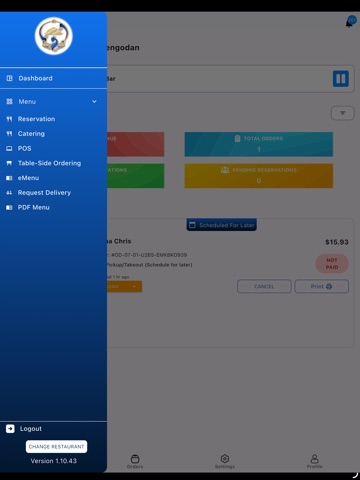Click the Menu icon in sidebar

(9, 101)
